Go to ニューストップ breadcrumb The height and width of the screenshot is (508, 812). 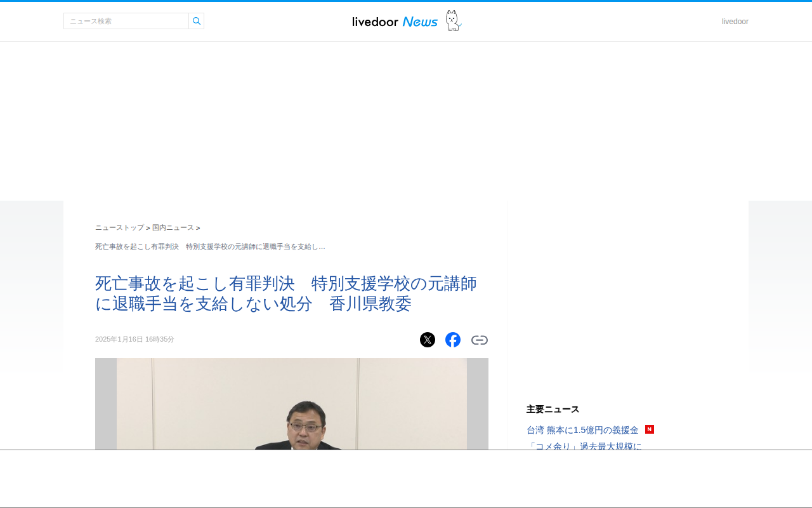tap(119, 227)
